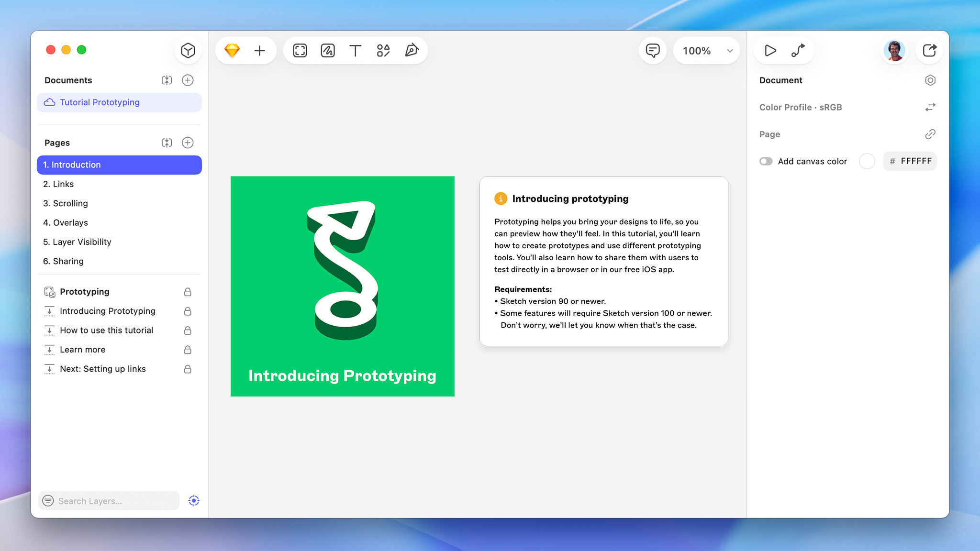Open the comments panel icon
The height and width of the screenshot is (551, 980).
[653, 51]
